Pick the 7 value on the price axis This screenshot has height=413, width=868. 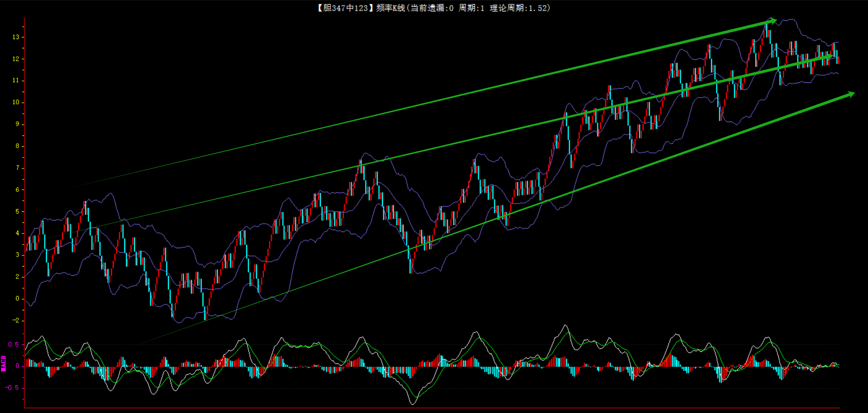[17, 168]
